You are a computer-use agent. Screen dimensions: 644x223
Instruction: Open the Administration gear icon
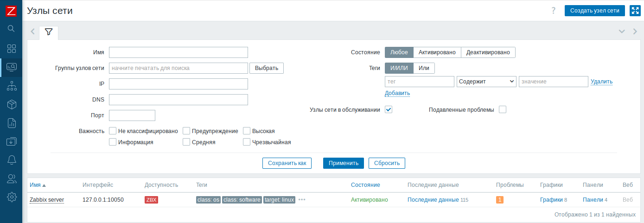pos(12,197)
